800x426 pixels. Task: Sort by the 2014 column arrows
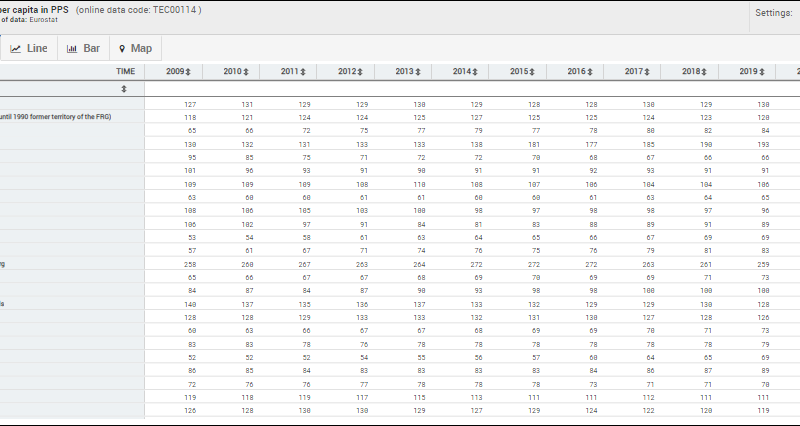pos(475,72)
